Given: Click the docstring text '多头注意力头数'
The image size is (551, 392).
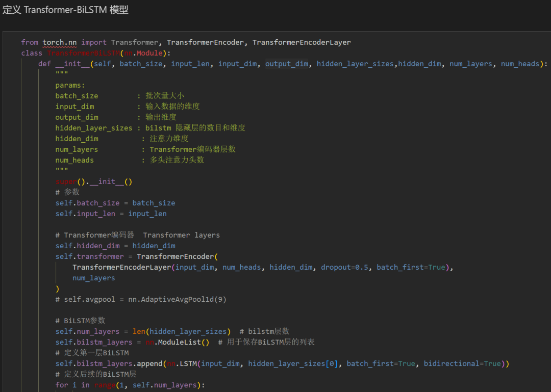Looking at the screenshot, I should [x=177, y=160].
